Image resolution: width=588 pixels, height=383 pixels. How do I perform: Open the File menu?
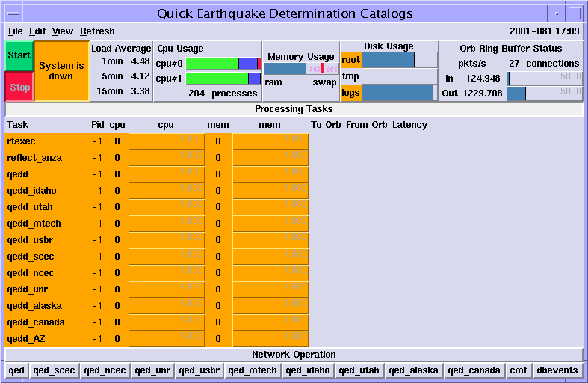pyautogui.click(x=16, y=31)
